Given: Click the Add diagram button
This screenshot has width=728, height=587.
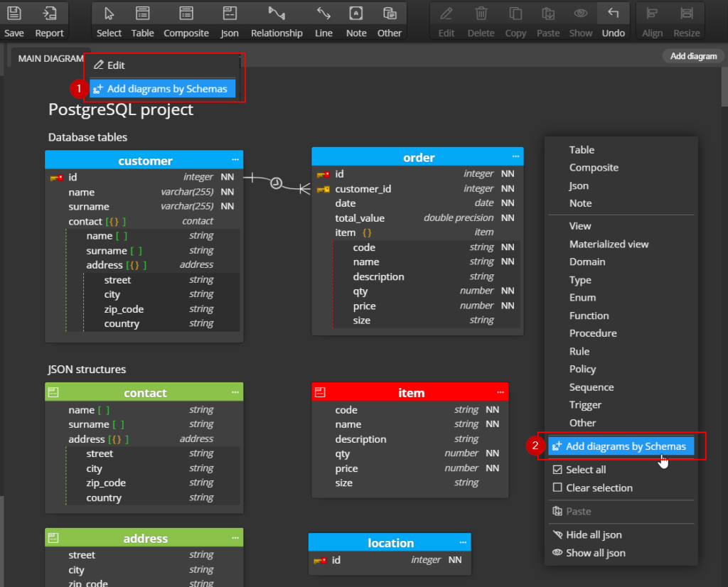Looking at the screenshot, I should tap(693, 56).
